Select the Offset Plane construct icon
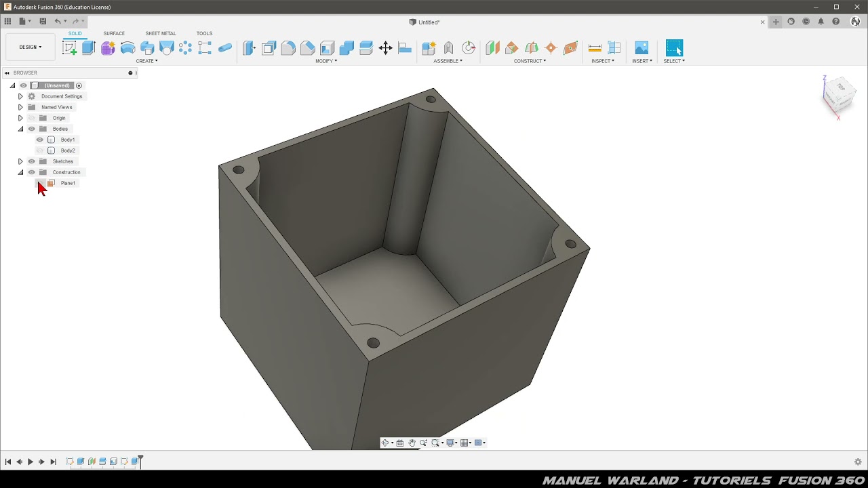868x488 pixels. click(x=492, y=48)
